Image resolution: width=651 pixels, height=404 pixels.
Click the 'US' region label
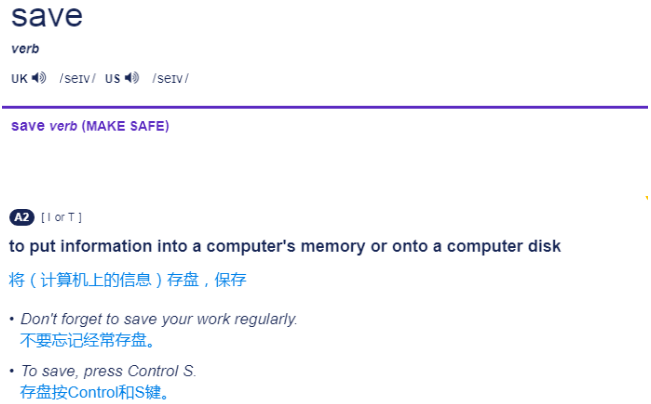coord(112,79)
